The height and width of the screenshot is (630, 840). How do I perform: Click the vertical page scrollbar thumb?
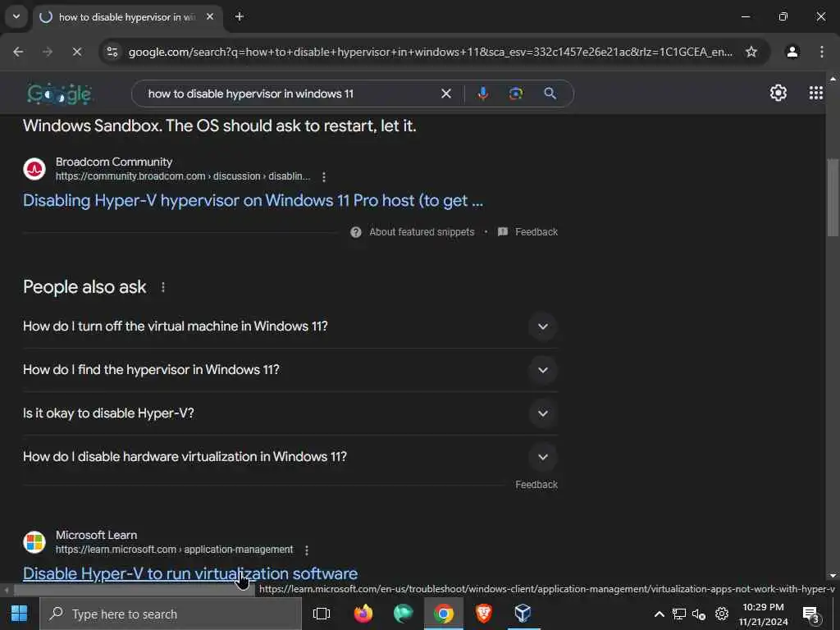(833, 198)
